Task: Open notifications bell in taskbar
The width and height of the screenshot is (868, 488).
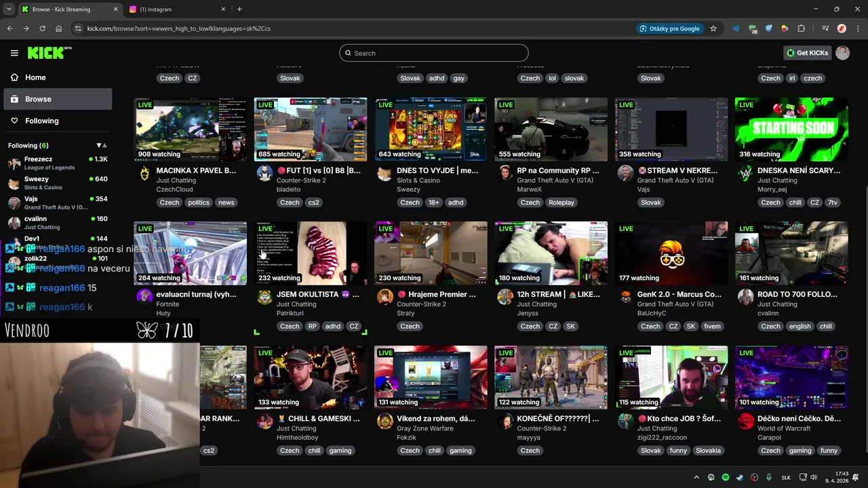Action: [x=856, y=477]
